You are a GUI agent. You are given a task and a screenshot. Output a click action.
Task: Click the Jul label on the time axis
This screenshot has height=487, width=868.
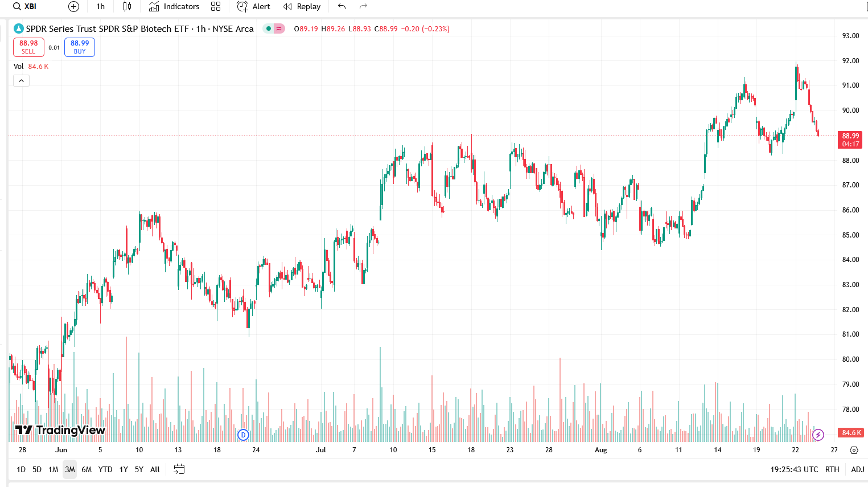321,450
